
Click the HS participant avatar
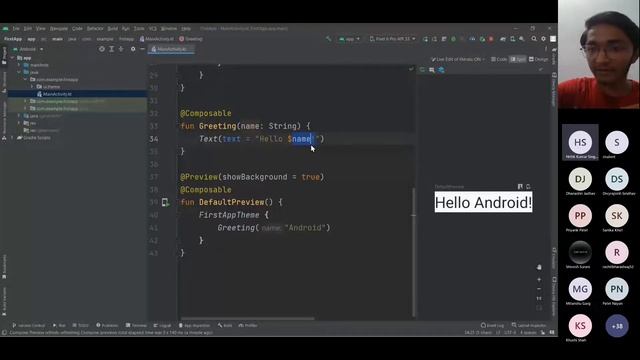point(580,142)
